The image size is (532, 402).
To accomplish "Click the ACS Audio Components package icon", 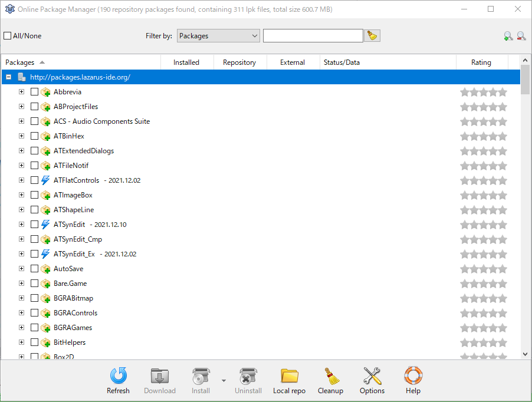I will pyautogui.click(x=45, y=121).
